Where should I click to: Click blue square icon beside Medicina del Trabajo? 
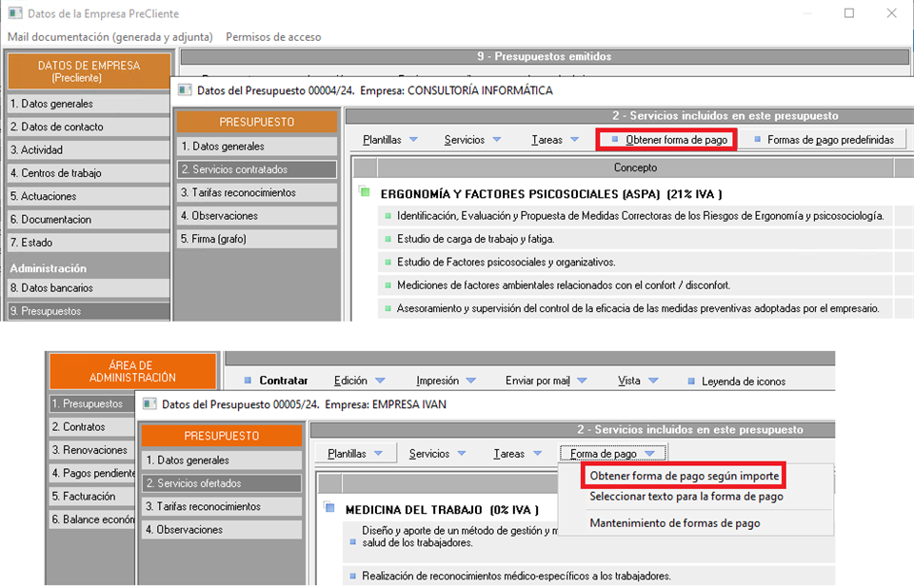[329, 508]
